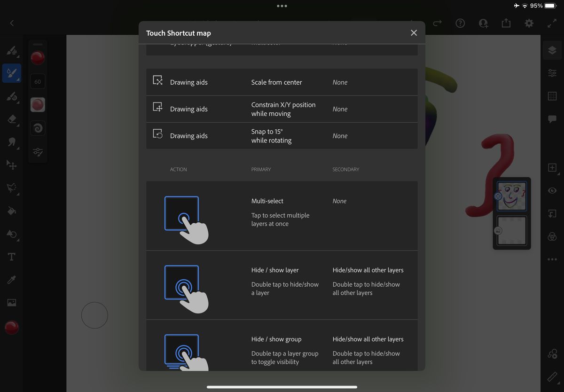Tap the back arrow to exit the canvas
The height and width of the screenshot is (392, 564).
11,23
